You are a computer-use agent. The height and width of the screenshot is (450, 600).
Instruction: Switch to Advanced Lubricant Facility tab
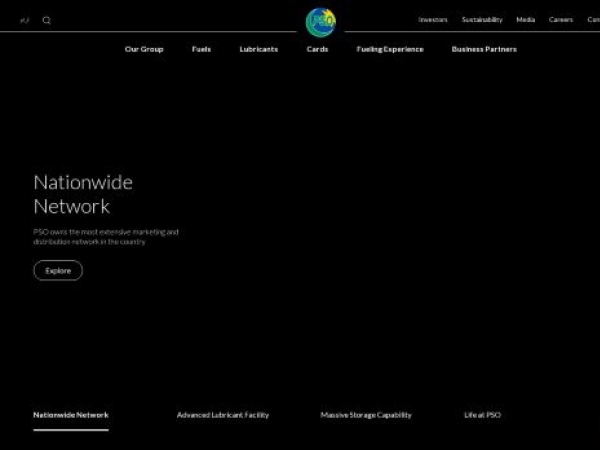(223, 415)
